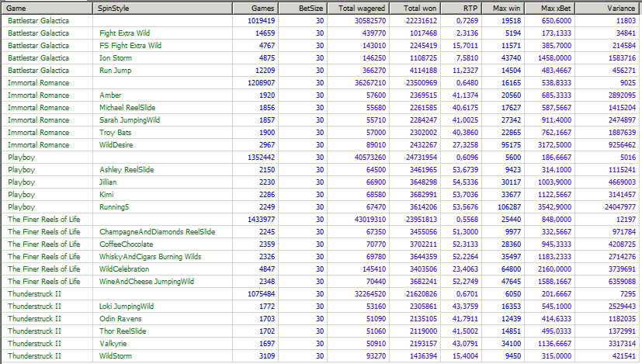Screen dimensions: 642x364
Task: Click games value 1019419
Action: 261,21
